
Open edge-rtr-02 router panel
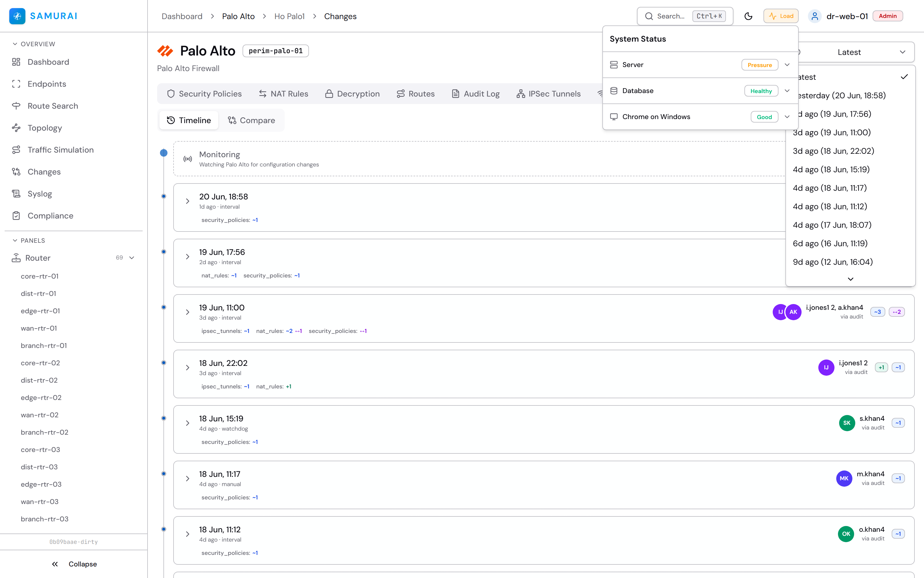coord(41,398)
